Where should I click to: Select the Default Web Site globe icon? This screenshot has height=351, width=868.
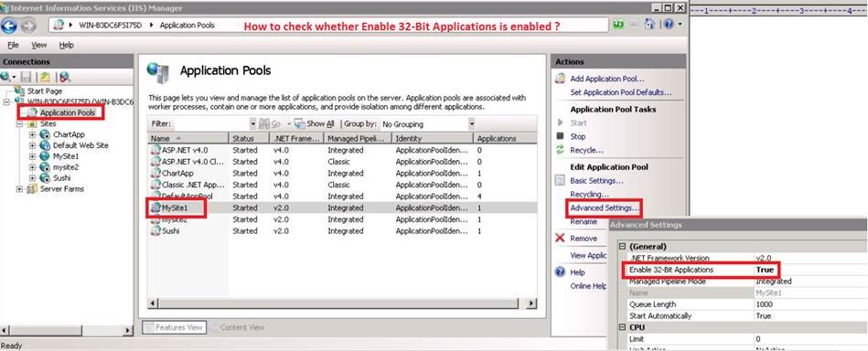45,145
